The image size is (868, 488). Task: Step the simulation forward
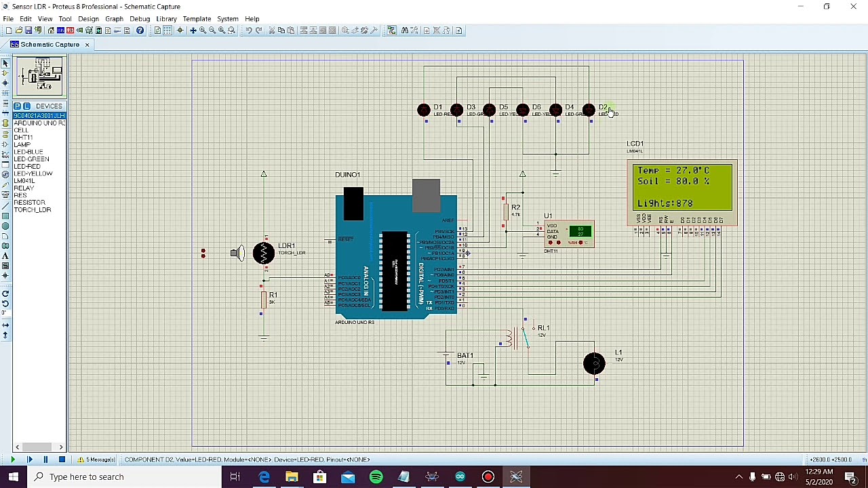pyautogui.click(x=30, y=460)
